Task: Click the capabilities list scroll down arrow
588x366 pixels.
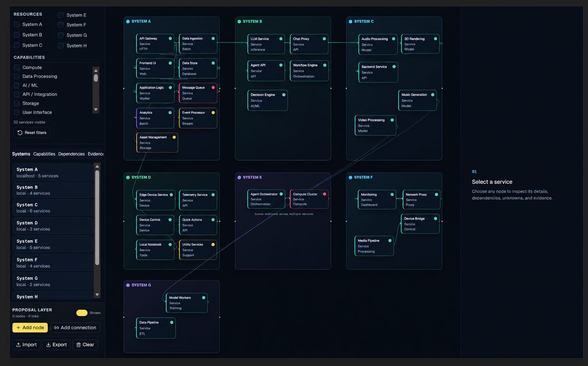Action: [x=96, y=109]
